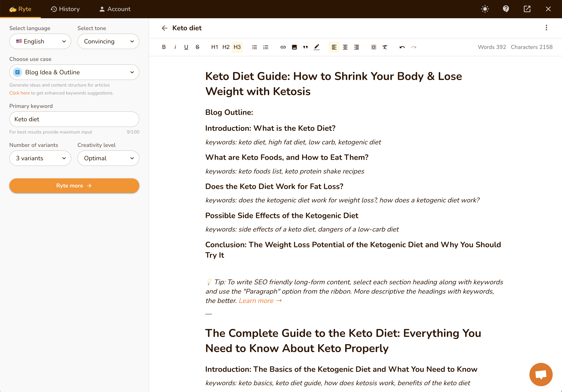
Task: Click heading 'What are Keto Foods, and How to Eat Them?'
Action: click(x=287, y=157)
